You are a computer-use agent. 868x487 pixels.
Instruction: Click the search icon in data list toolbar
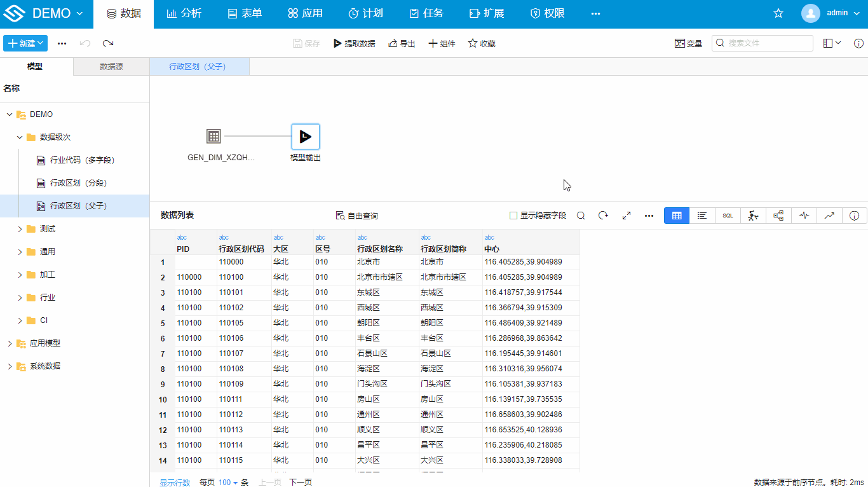click(581, 216)
